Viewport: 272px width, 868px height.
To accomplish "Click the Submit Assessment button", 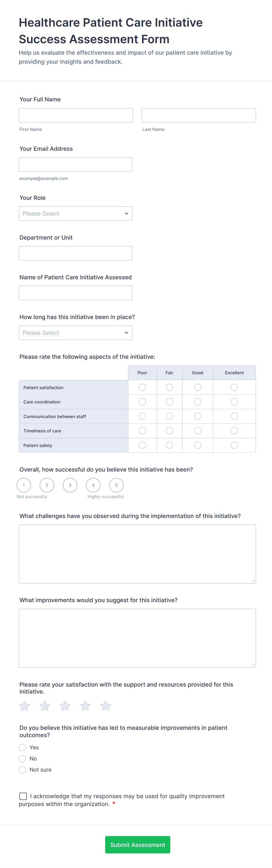I will tap(138, 845).
